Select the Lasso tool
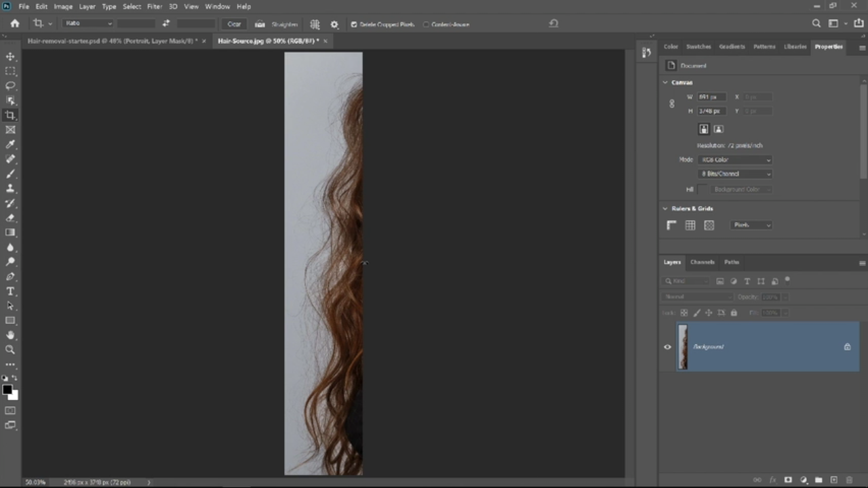The height and width of the screenshot is (488, 868). point(10,85)
